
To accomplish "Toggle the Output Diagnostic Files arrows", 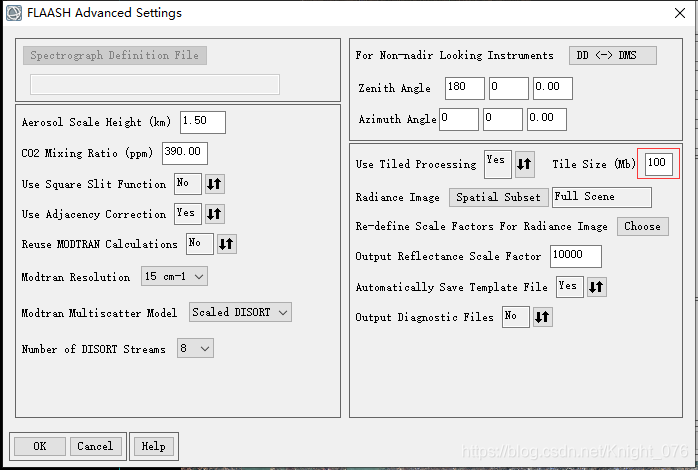I will pyautogui.click(x=542, y=317).
